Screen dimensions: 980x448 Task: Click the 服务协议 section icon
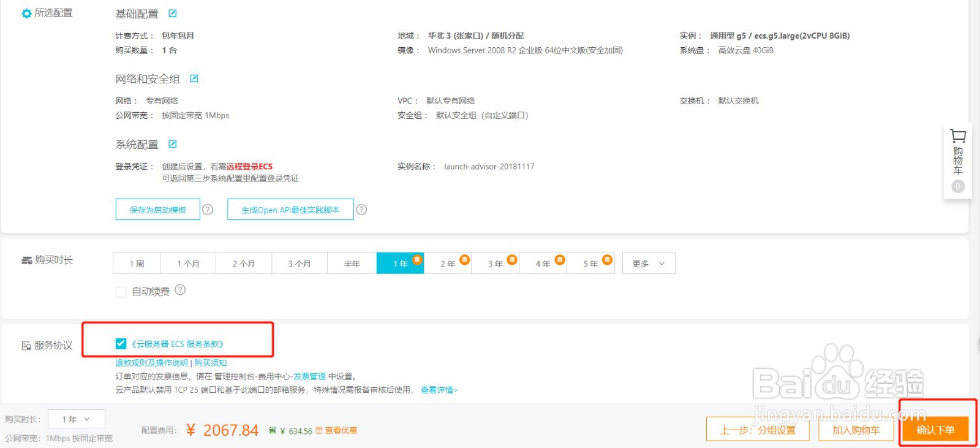tap(26, 346)
